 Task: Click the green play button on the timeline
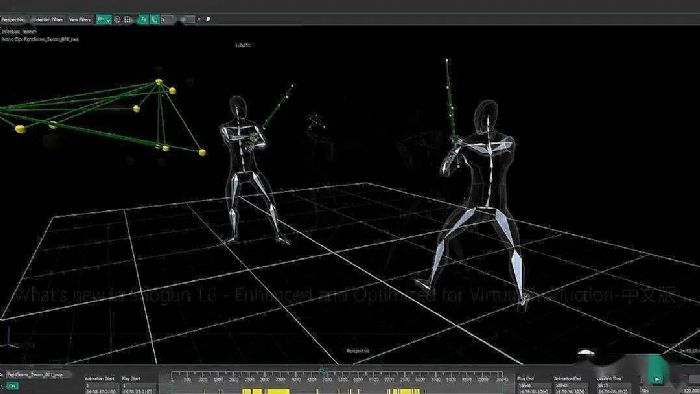click(657, 379)
